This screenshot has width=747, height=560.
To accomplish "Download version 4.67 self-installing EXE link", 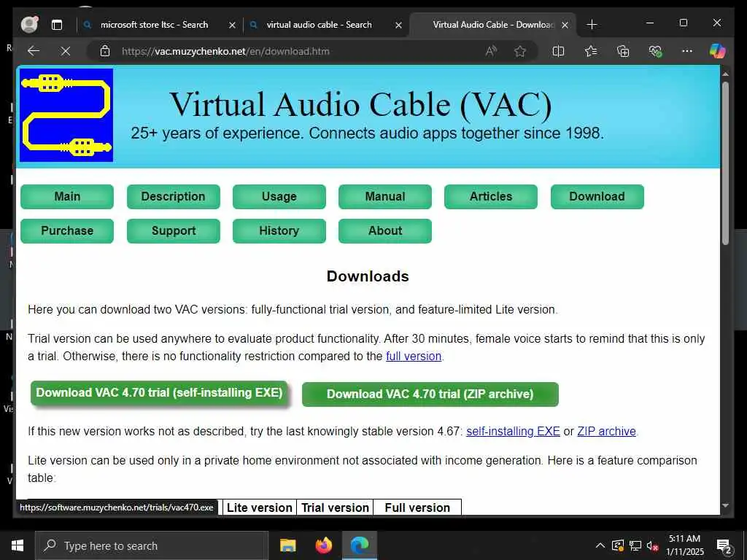I will [513, 432].
